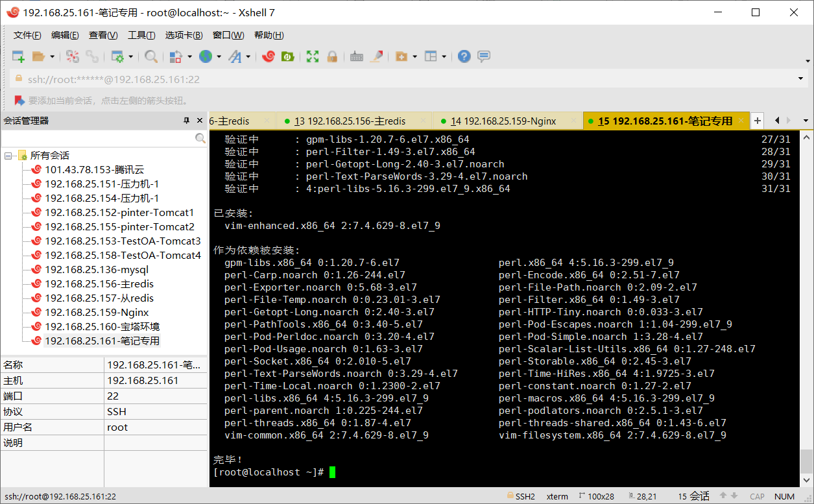The image size is (814, 504).
Task: Click the keyboard key mapping icon
Action: (x=356, y=56)
